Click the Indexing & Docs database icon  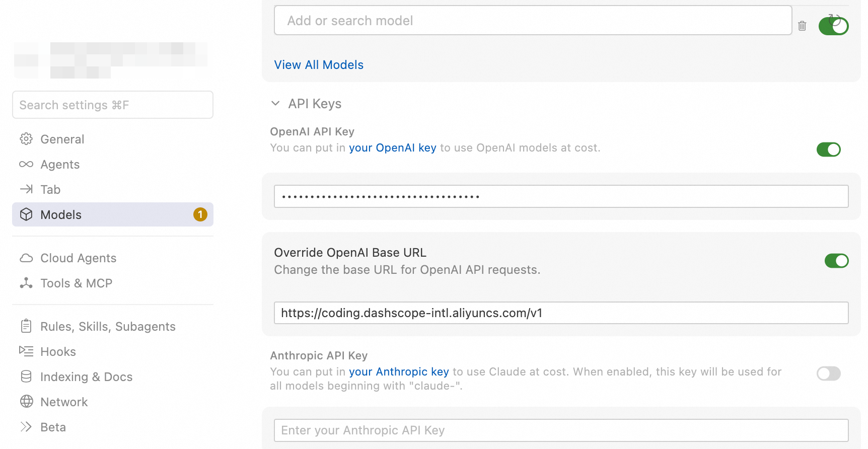[x=26, y=377]
